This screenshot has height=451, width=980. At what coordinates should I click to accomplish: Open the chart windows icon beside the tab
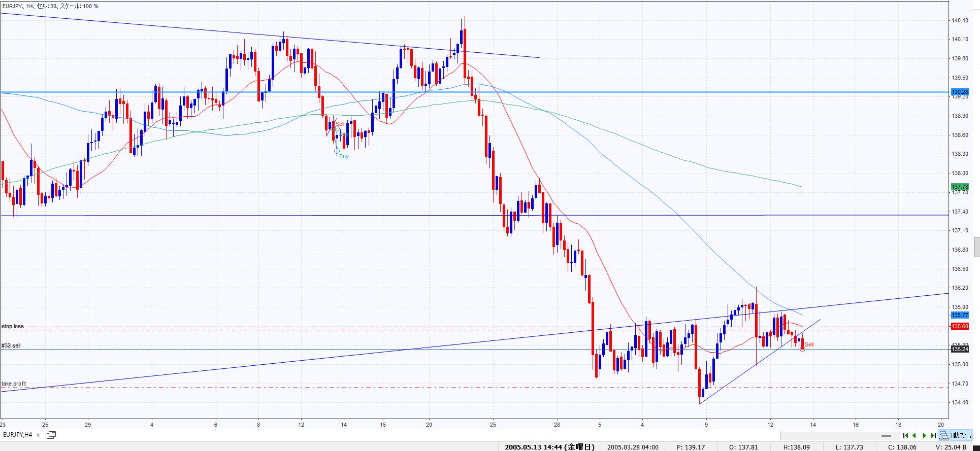51,435
